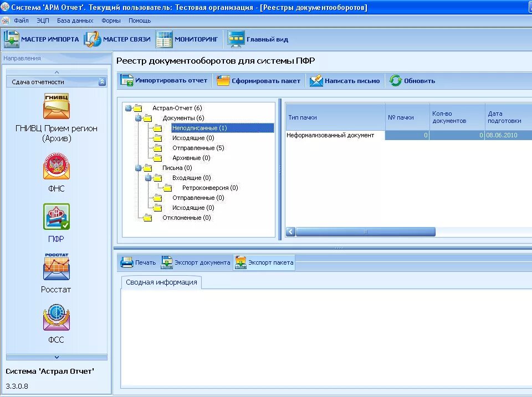Click the Дата подготовки column header

509,117
